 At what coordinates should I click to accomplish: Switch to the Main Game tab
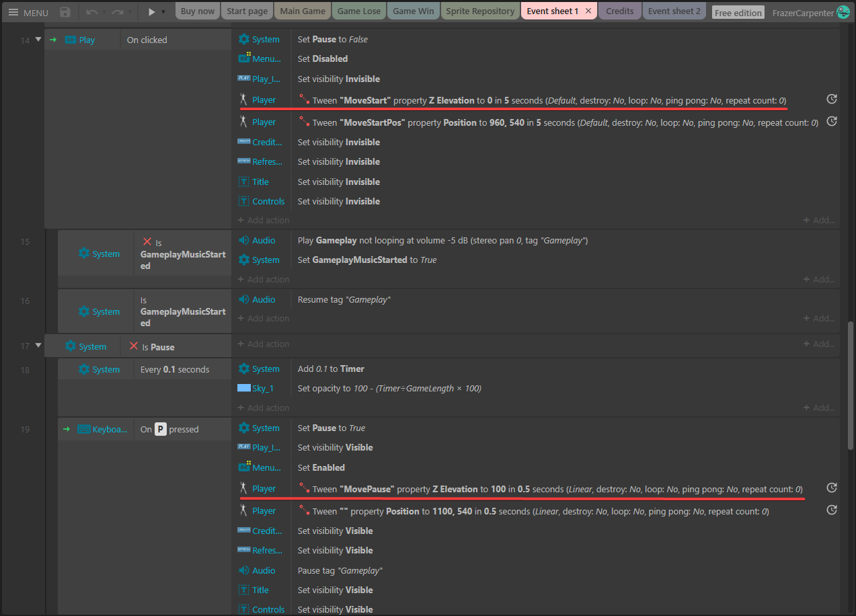click(x=303, y=11)
